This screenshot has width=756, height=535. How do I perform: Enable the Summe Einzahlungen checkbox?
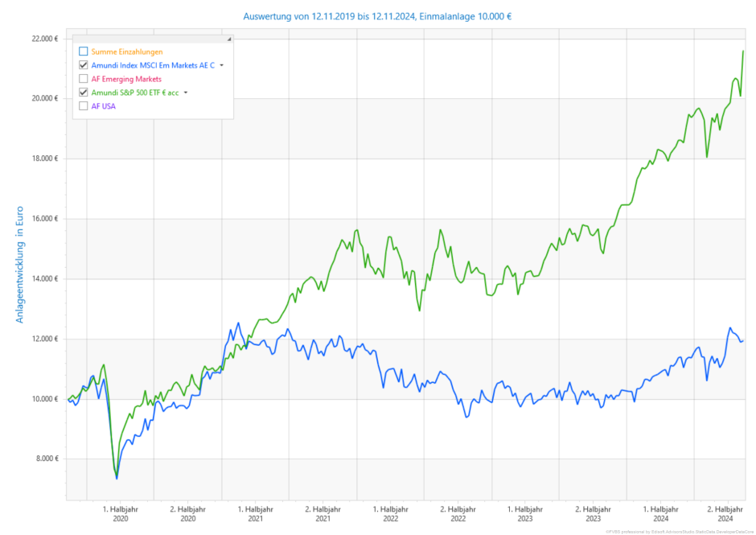tap(84, 51)
